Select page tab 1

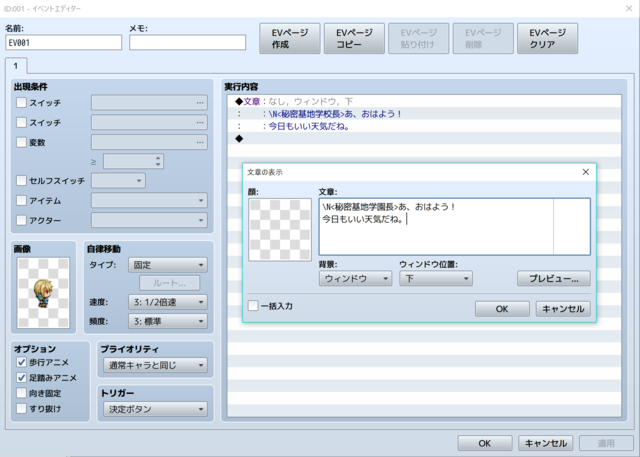(16, 66)
